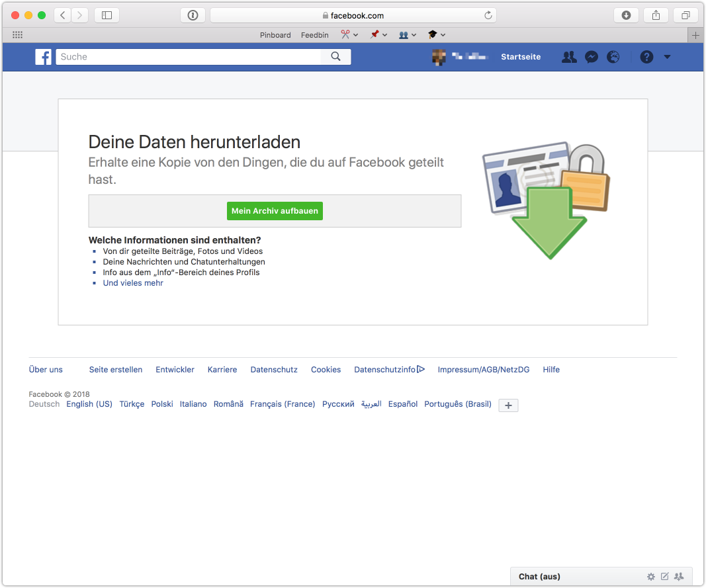The height and width of the screenshot is (588, 706).
Task: Open chat settings gear icon
Action: 651,577
